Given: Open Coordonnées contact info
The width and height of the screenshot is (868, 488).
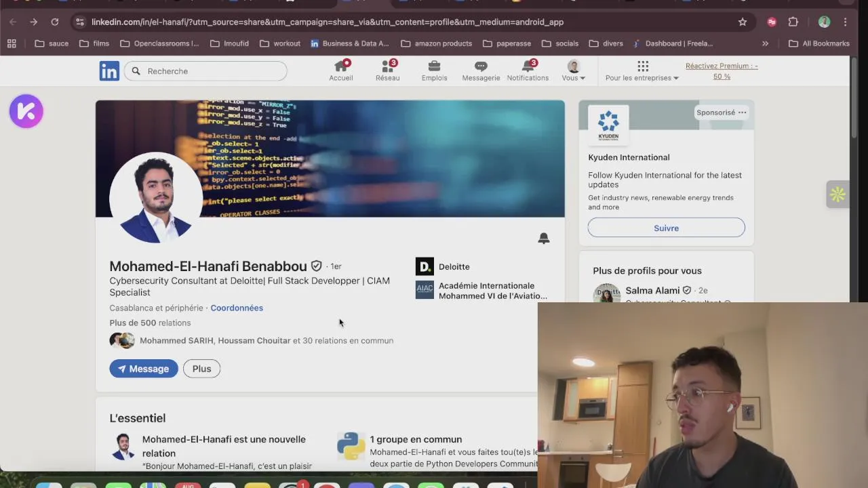Looking at the screenshot, I should (237, 308).
